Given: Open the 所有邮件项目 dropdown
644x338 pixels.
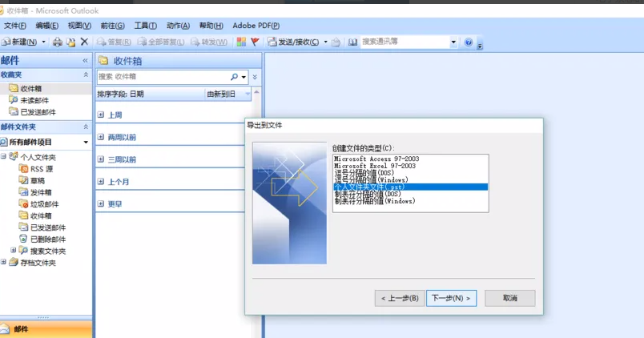Looking at the screenshot, I should coord(86,142).
